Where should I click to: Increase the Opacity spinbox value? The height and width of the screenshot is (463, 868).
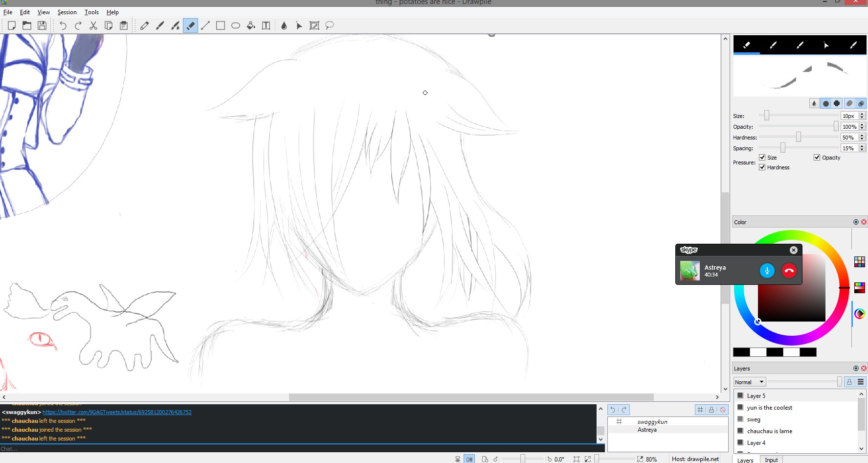(862, 125)
